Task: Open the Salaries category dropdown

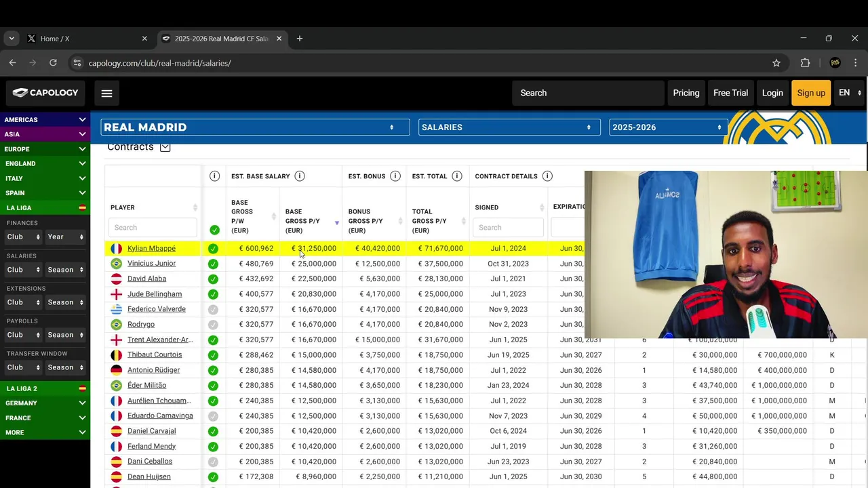Action: (x=509, y=127)
